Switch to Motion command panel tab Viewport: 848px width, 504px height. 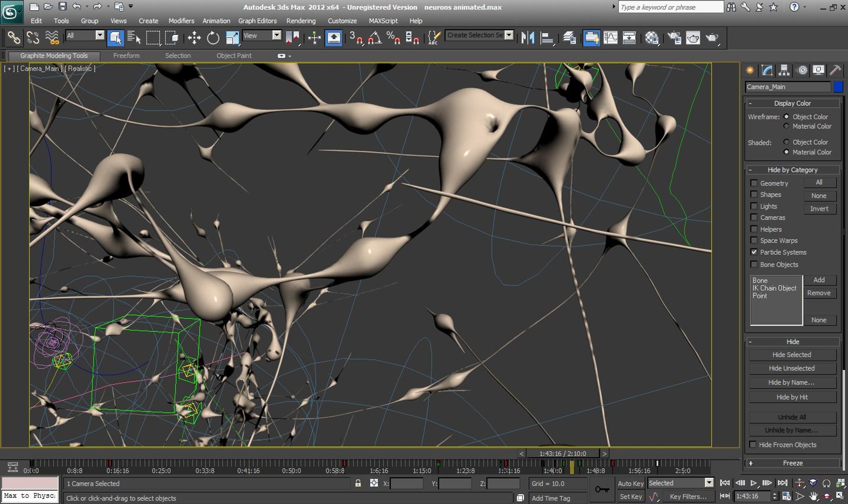pyautogui.click(x=802, y=70)
